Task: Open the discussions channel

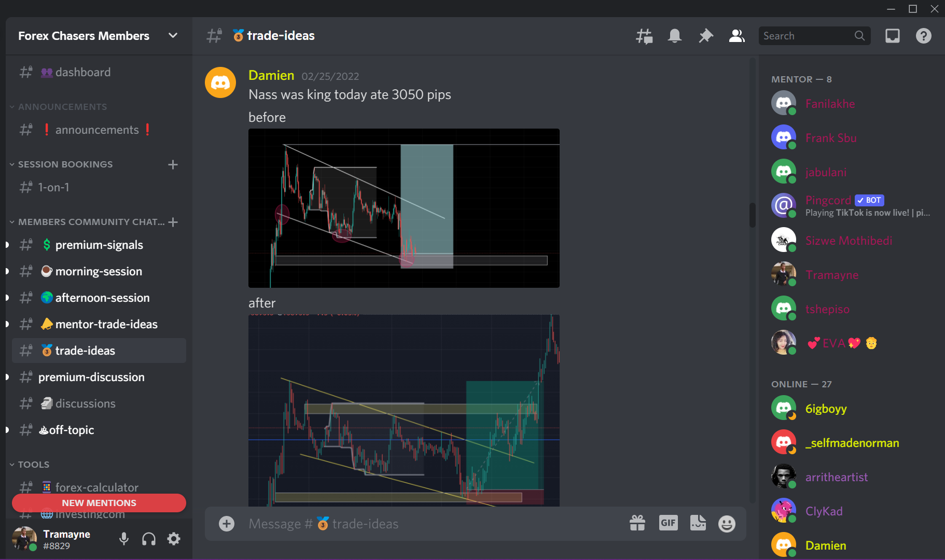Action: [99, 403]
